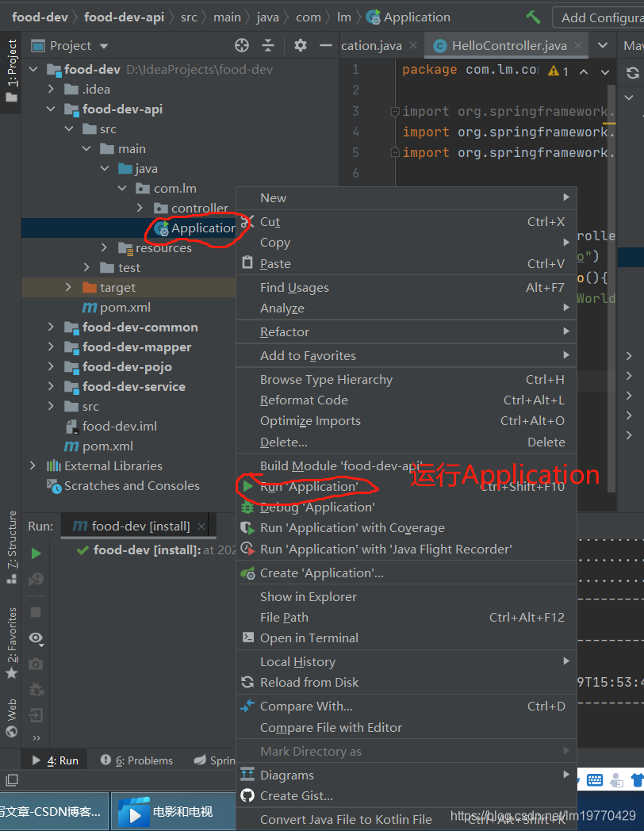Click the locate/select opened file target icon
The image size is (644, 831).
click(x=242, y=45)
